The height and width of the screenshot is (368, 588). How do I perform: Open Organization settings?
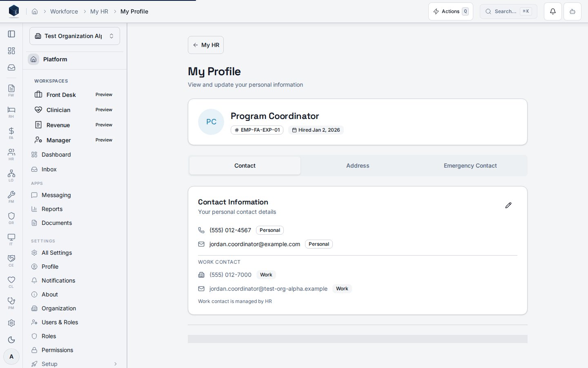[x=75, y=308]
